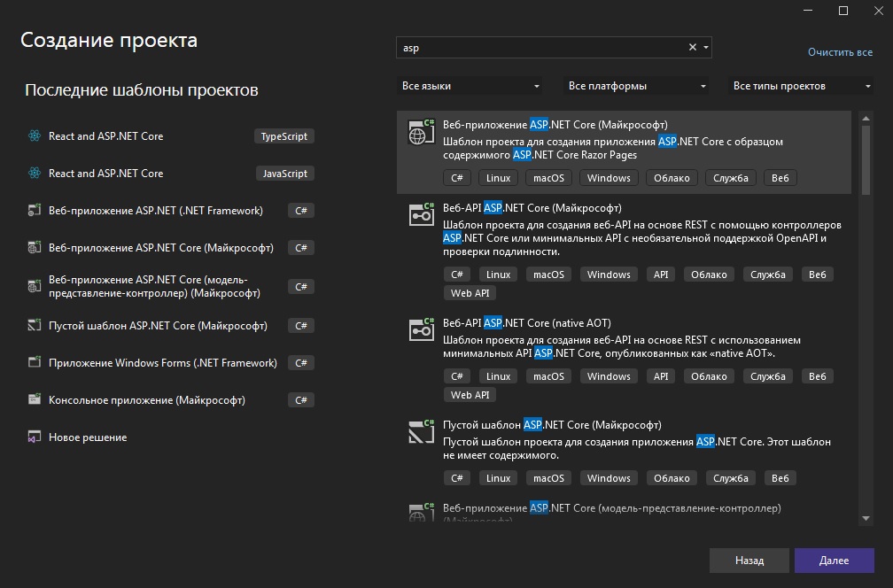The image size is (893, 588).
Task: Click the Веб-приложение ASP.NET Core globe icon in results
Action: (422, 132)
